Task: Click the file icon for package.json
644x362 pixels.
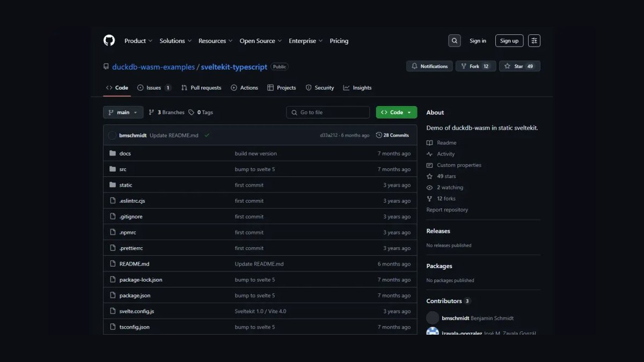Action: click(x=113, y=295)
